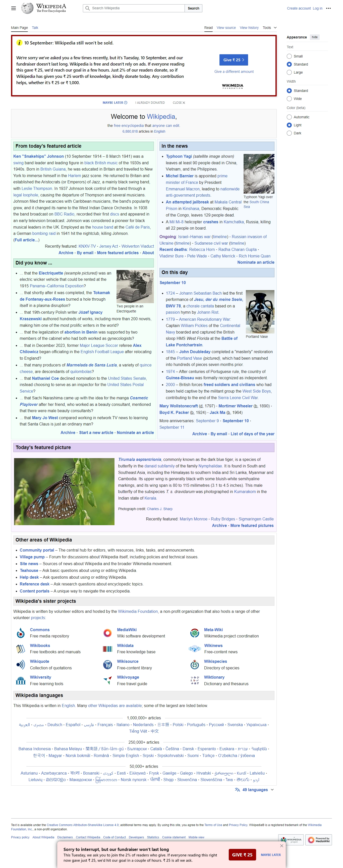Close the bottom fundraiser popup
Viewport: 343px width, 868px height.
[282, 846]
